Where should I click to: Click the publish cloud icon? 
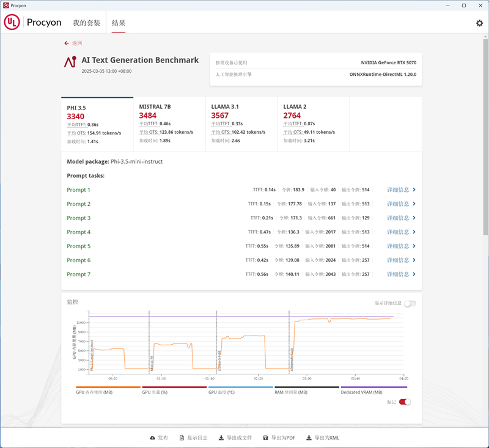point(152,438)
